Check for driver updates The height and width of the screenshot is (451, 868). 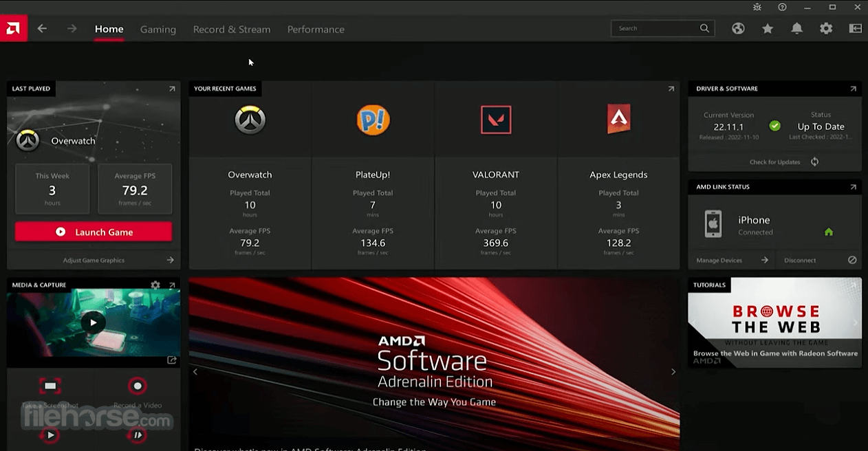(774, 162)
